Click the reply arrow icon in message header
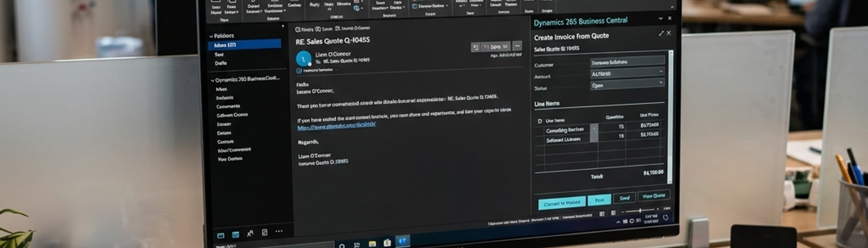868x248 pixels. pyautogui.click(x=476, y=47)
